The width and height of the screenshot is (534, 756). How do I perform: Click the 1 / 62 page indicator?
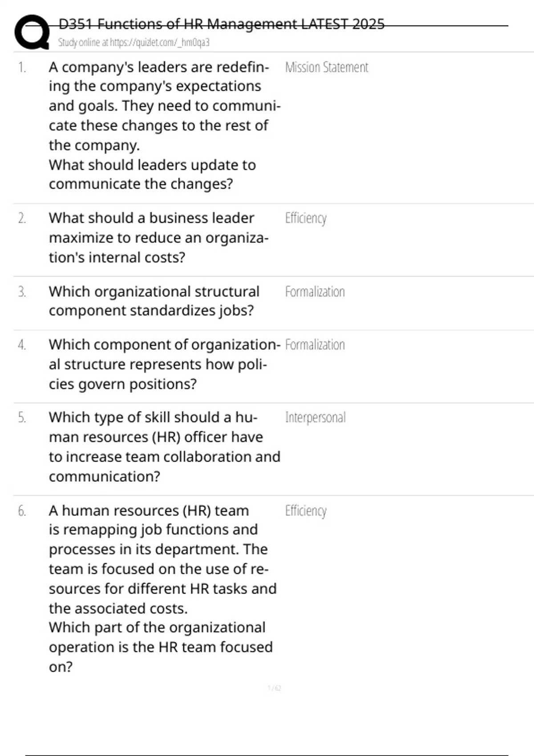pyautogui.click(x=274, y=688)
